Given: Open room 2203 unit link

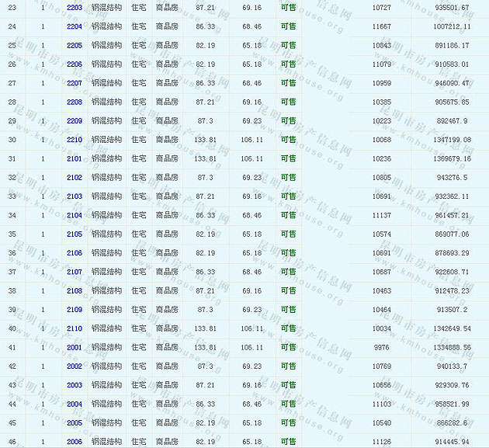Looking at the screenshot, I should pos(75,8).
